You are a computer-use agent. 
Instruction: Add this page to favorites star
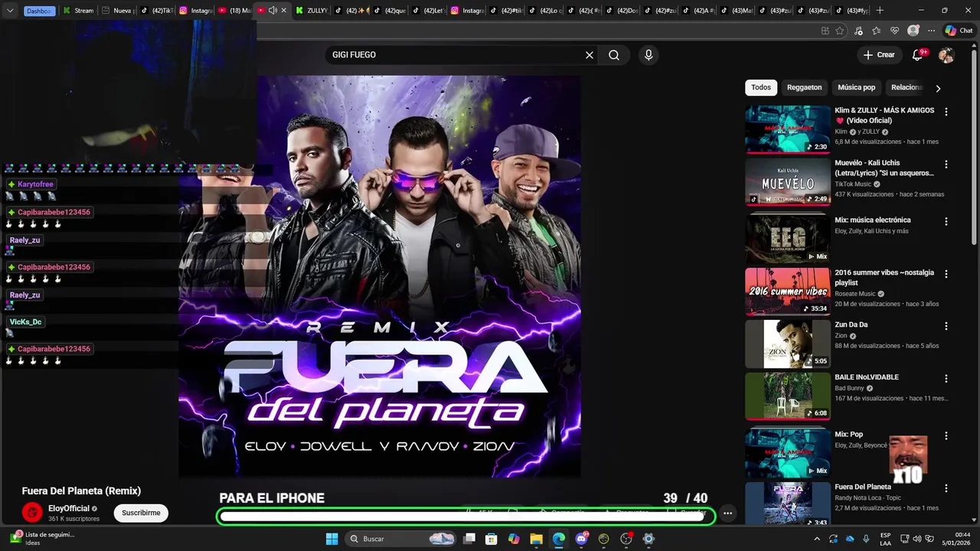[840, 31]
